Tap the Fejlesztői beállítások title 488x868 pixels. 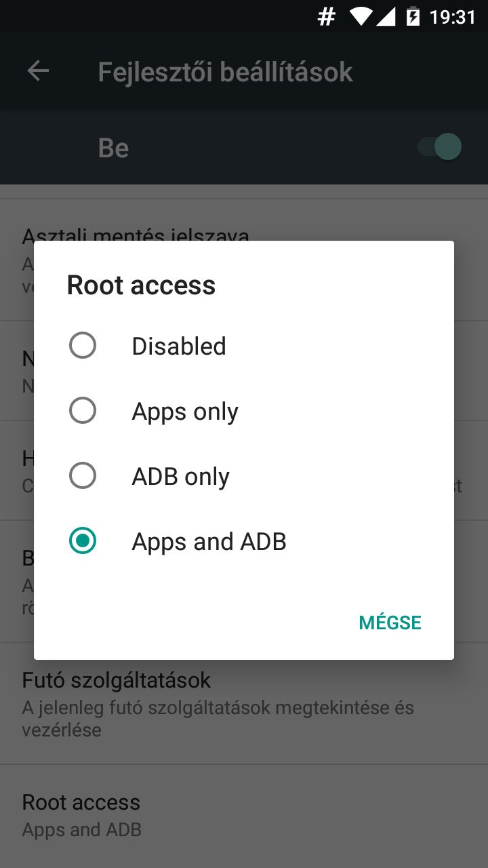click(225, 72)
